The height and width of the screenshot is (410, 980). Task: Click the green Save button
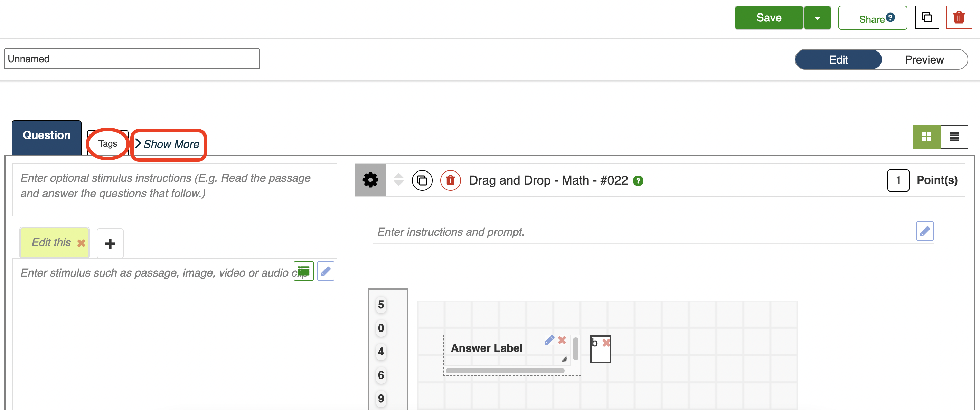(769, 18)
